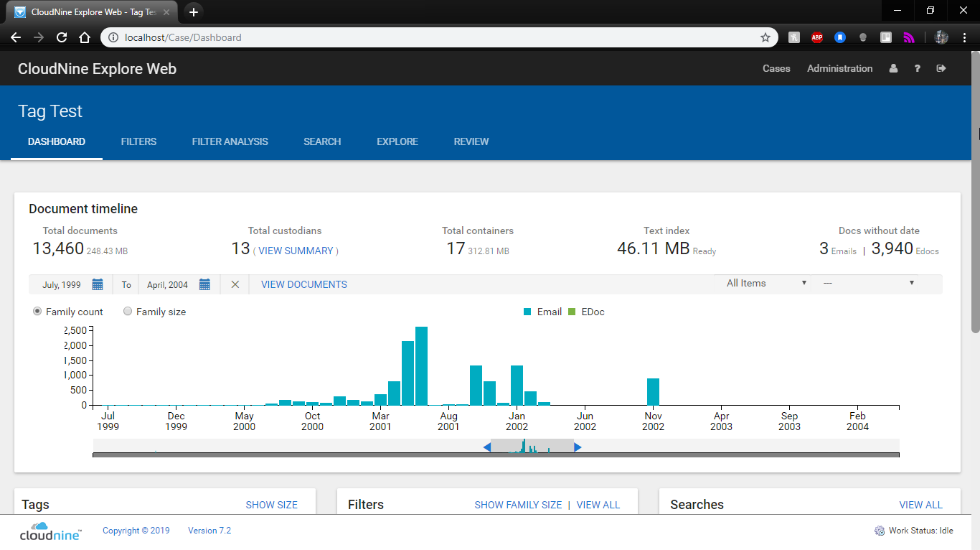Open the Adblock Plus extension icon
980x550 pixels.
[817, 37]
